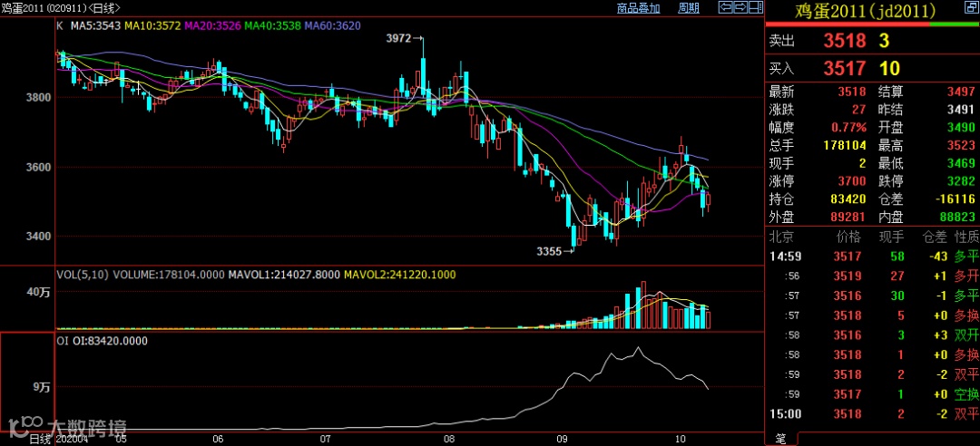The image size is (980, 446).
Task: Click the 持仓 value 83420
Action: 849,199
